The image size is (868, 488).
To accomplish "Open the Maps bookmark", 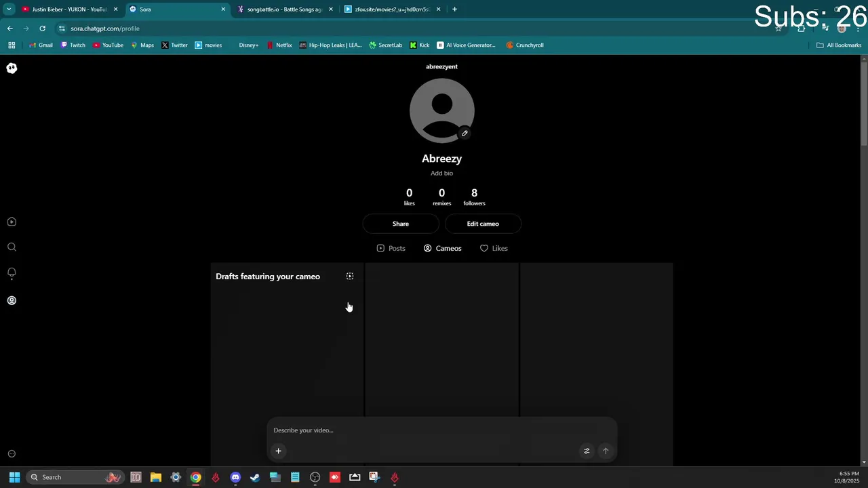I will point(142,45).
